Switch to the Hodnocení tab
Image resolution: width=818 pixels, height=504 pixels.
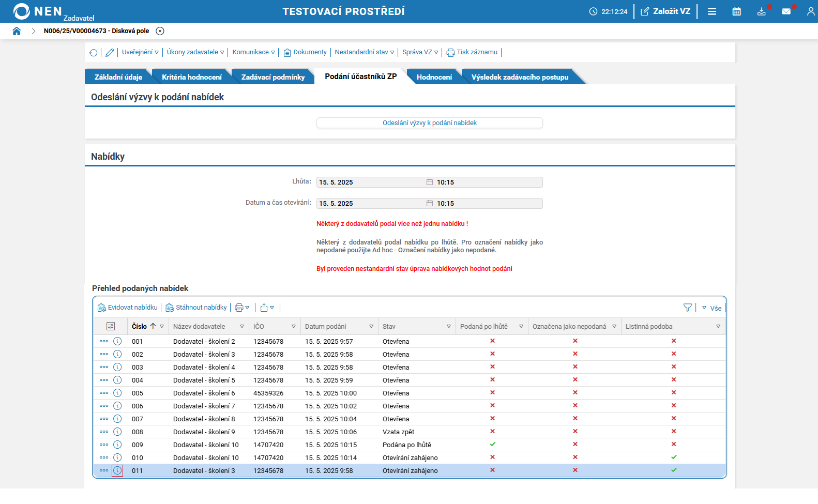tap(434, 77)
